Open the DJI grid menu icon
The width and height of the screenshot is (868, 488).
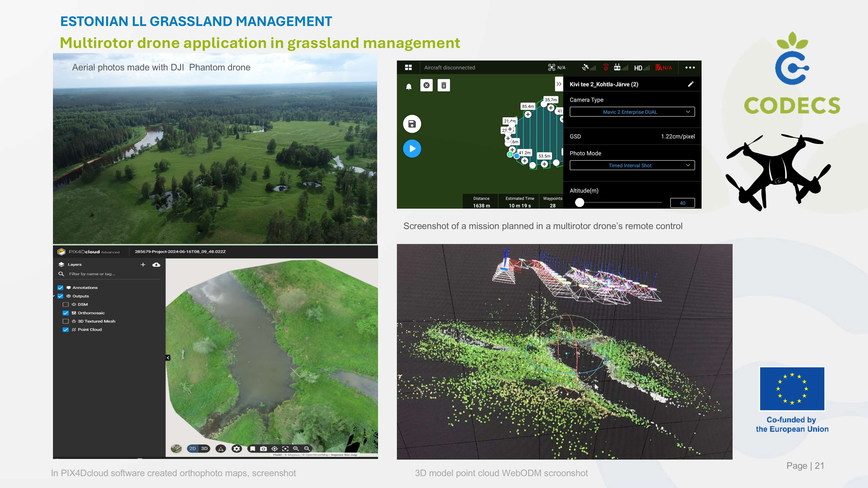(x=408, y=67)
